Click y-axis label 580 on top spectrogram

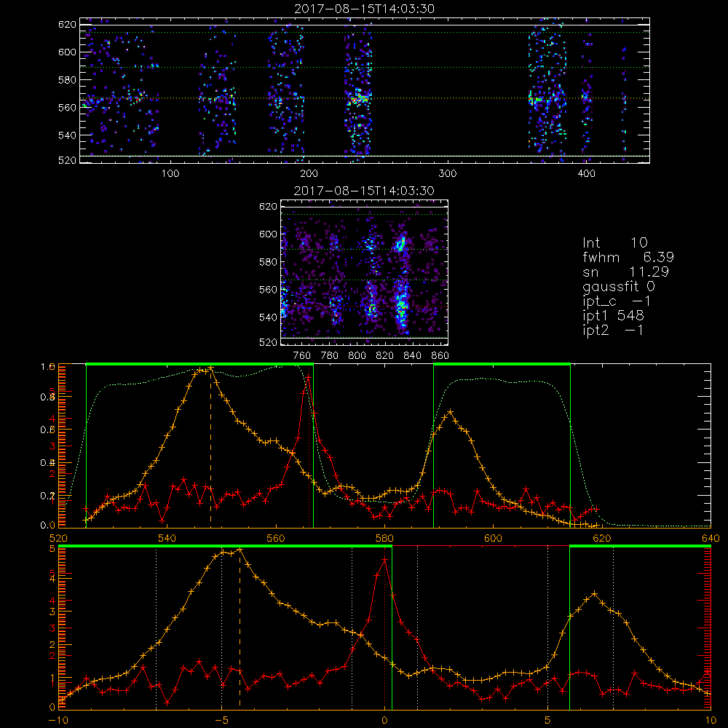point(67,80)
